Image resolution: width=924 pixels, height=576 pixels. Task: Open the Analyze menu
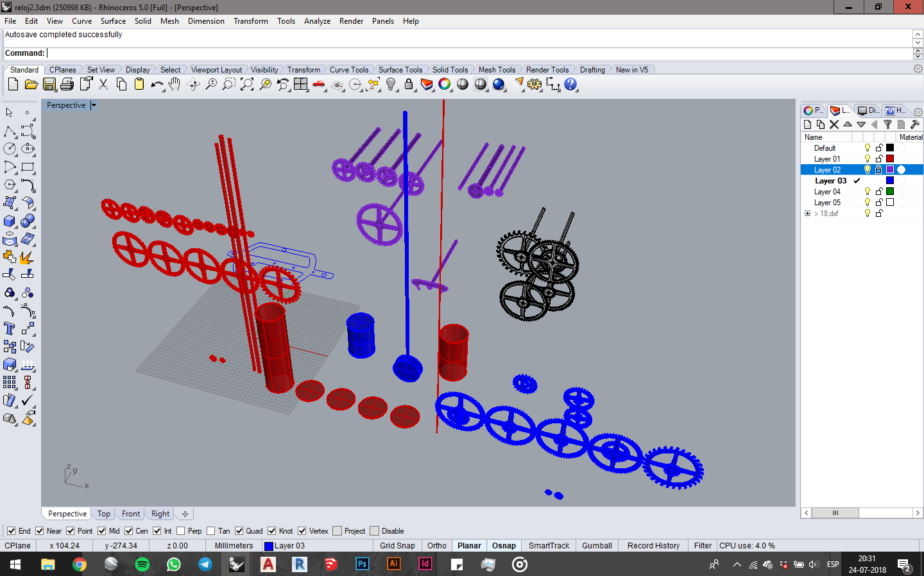(x=317, y=21)
